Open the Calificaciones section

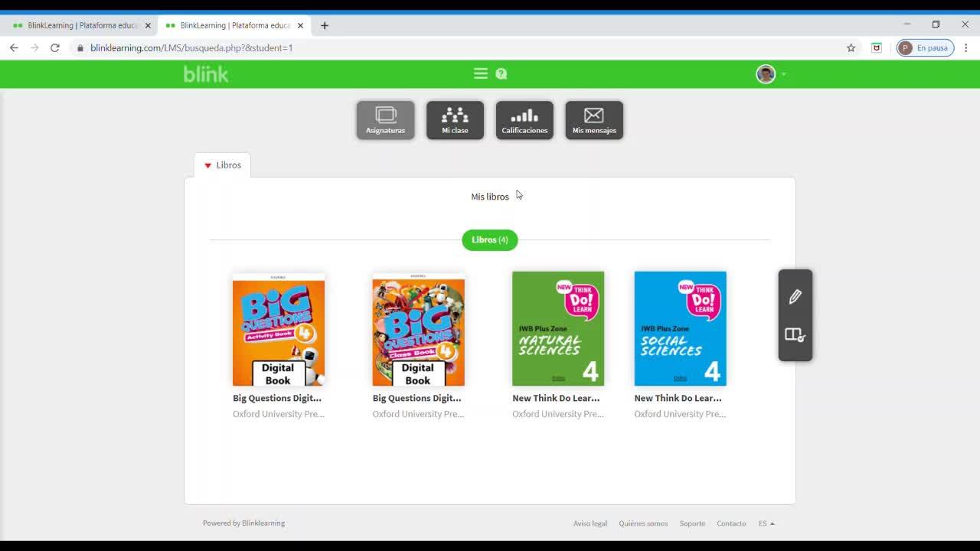click(524, 120)
